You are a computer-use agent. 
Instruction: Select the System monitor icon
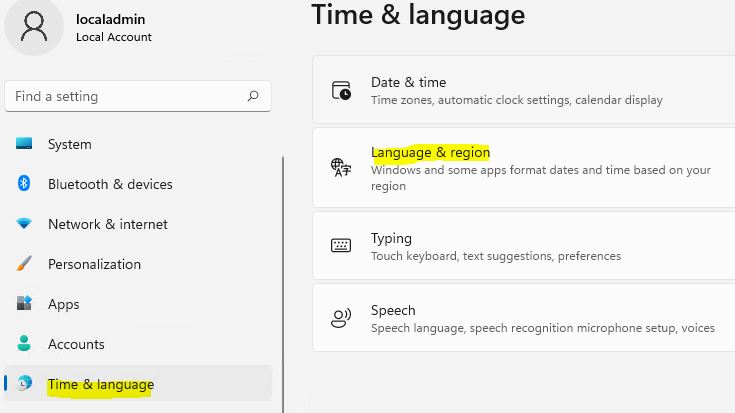[x=24, y=143]
